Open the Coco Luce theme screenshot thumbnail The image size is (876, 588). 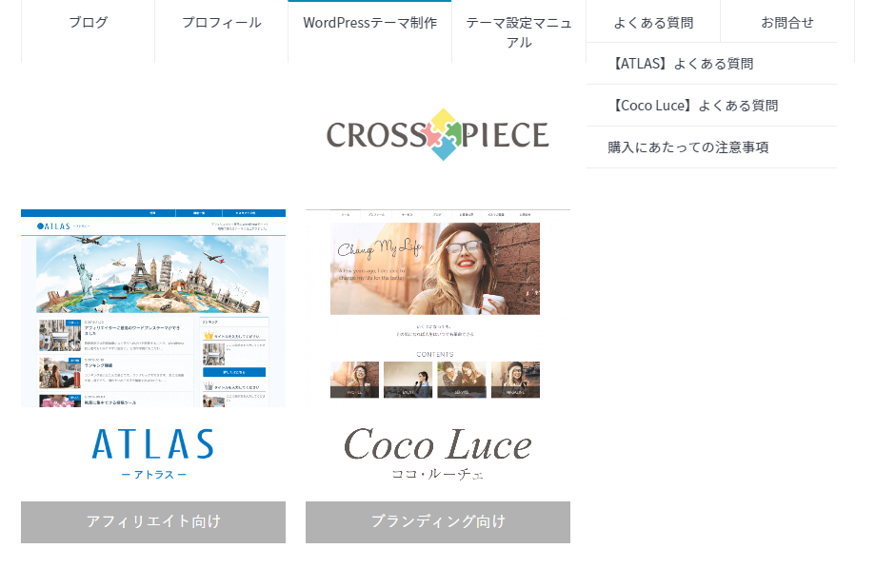[437, 308]
